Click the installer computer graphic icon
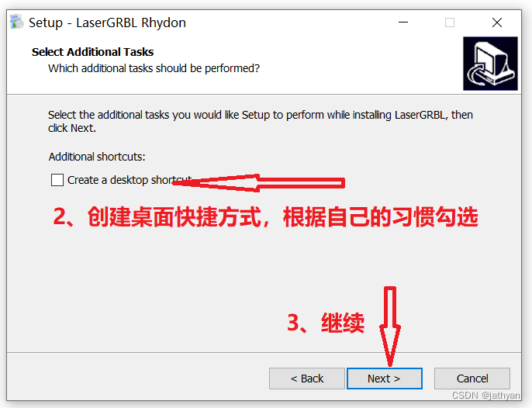Viewport: 532px width, 408px height. 490,64
